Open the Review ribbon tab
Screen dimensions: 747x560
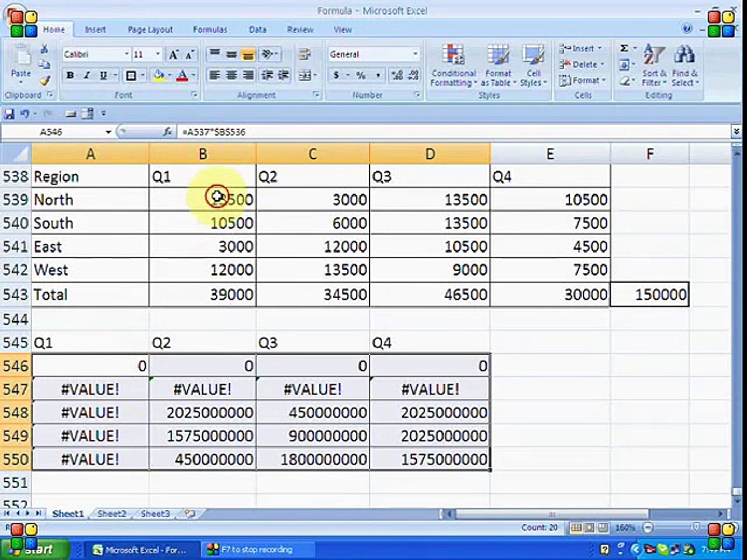pyautogui.click(x=300, y=30)
